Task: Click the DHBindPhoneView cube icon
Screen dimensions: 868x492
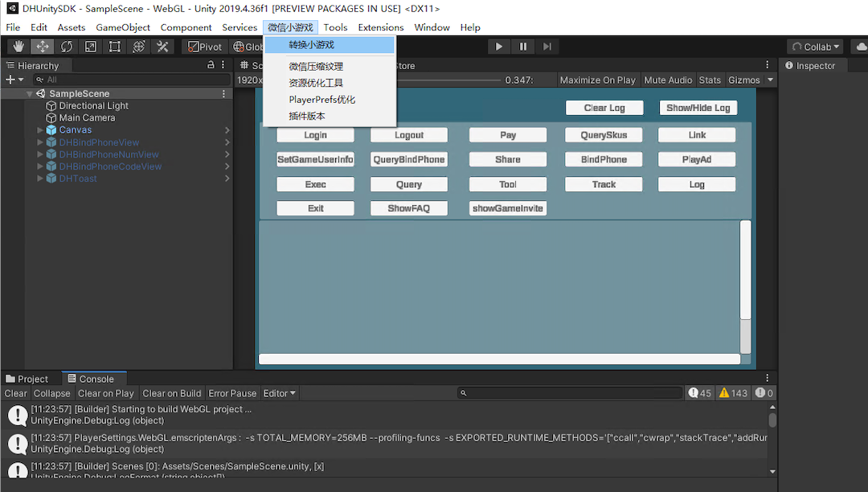Action: coord(51,142)
